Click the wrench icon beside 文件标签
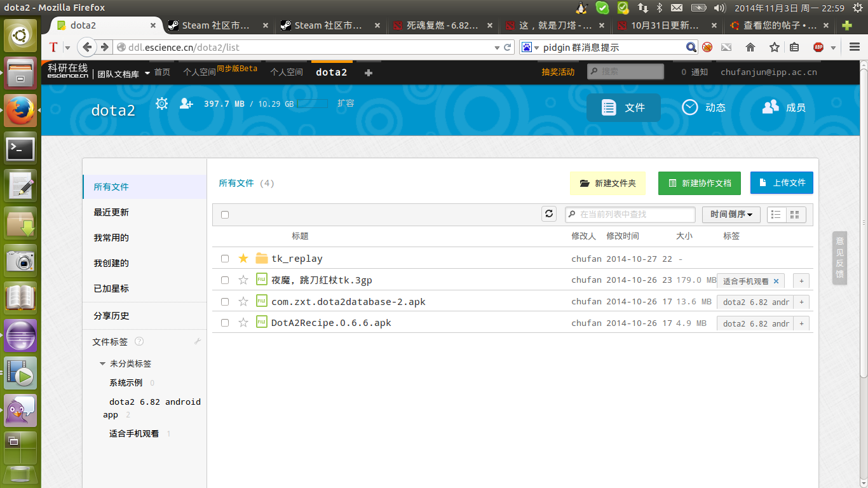The height and width of the screenshot is (488, 868). [x=198, y=342]
